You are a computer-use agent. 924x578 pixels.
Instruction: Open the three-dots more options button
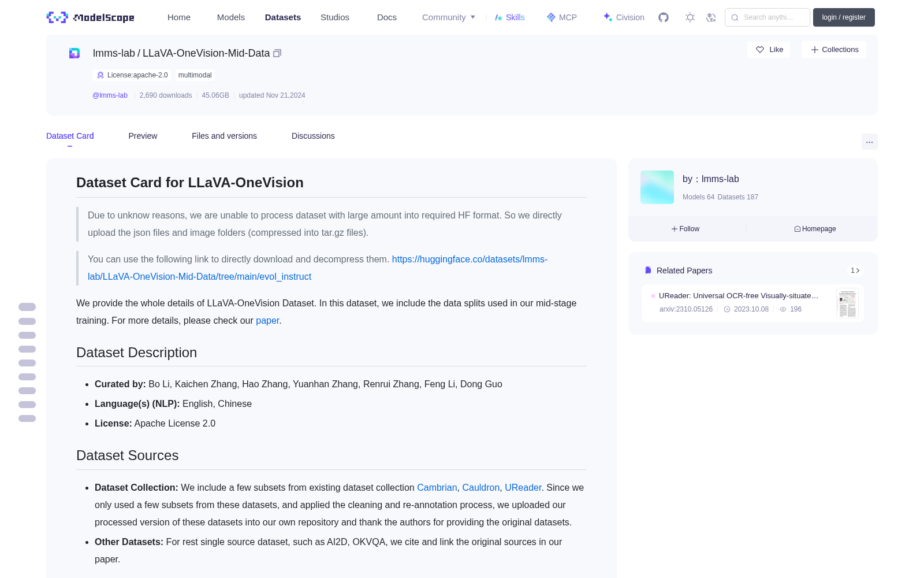click(x=869, y=142)
